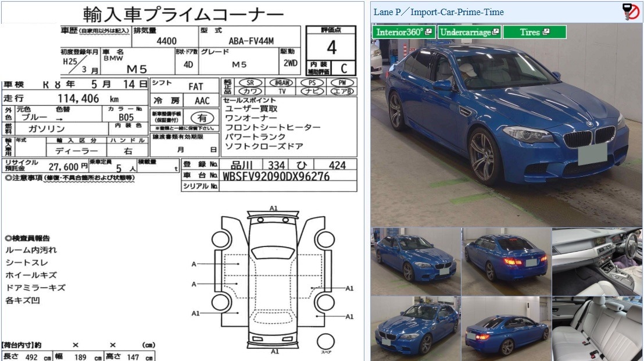Select the top-left front-quarter thumbnail

point(416,261)
